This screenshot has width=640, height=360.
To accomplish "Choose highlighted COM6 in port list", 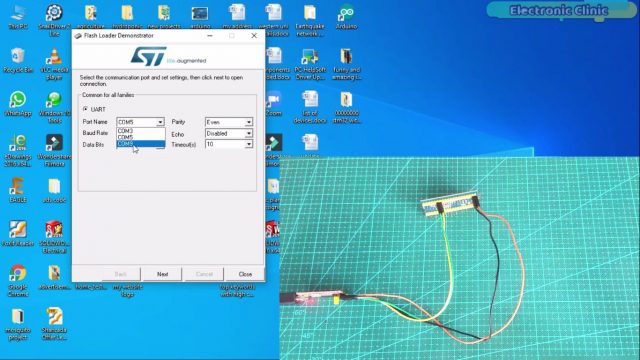I will pos(140,144).
